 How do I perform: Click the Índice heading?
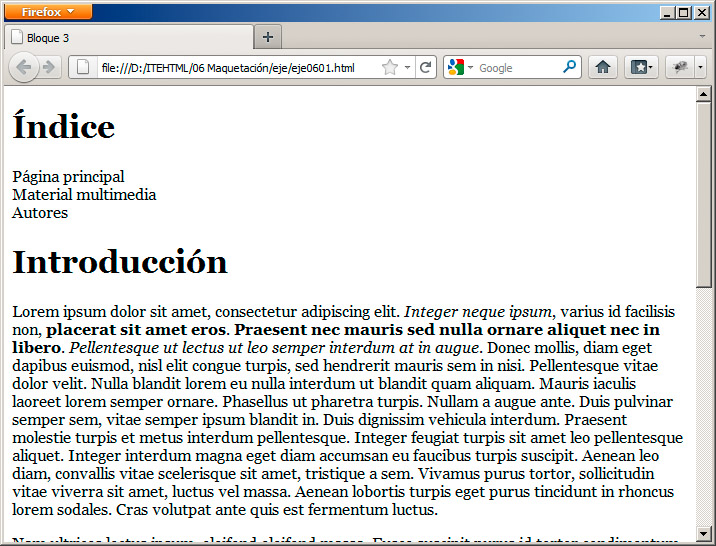63,126
